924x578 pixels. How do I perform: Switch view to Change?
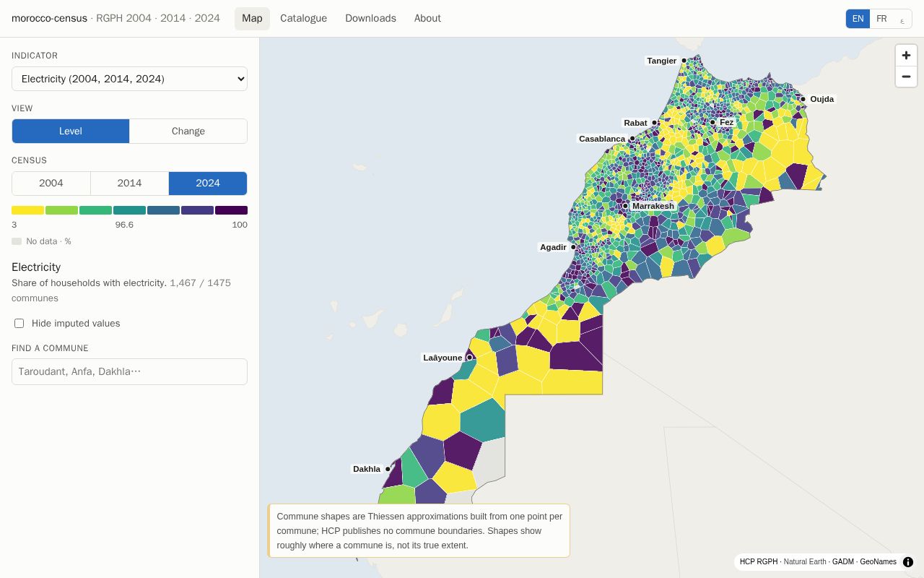(x=188, y=131)
